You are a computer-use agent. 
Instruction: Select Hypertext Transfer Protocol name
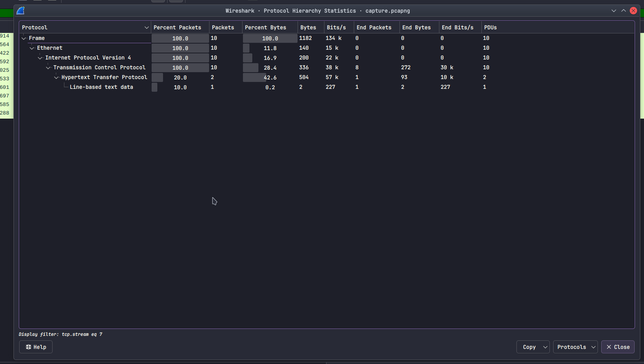pos(104,77)
